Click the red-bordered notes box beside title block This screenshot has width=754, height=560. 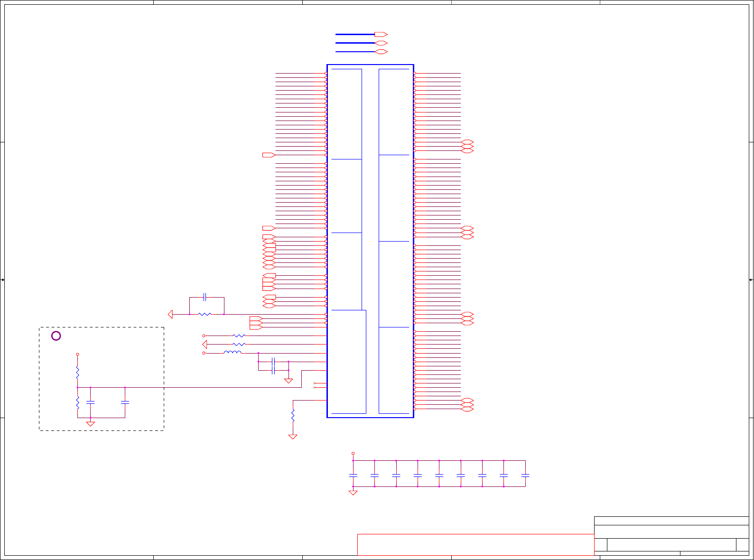[x=475, y=545]
